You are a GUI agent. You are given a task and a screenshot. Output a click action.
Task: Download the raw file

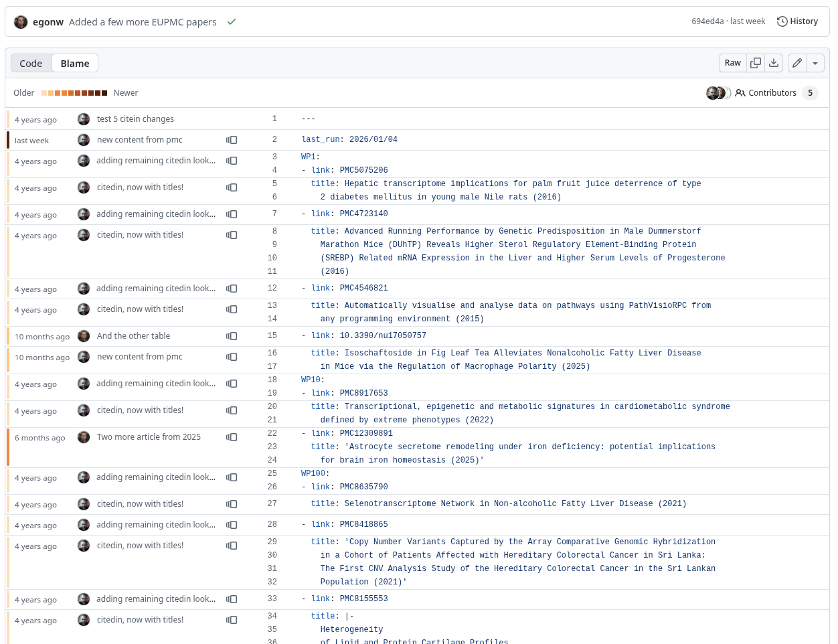[x=774, y=63]
